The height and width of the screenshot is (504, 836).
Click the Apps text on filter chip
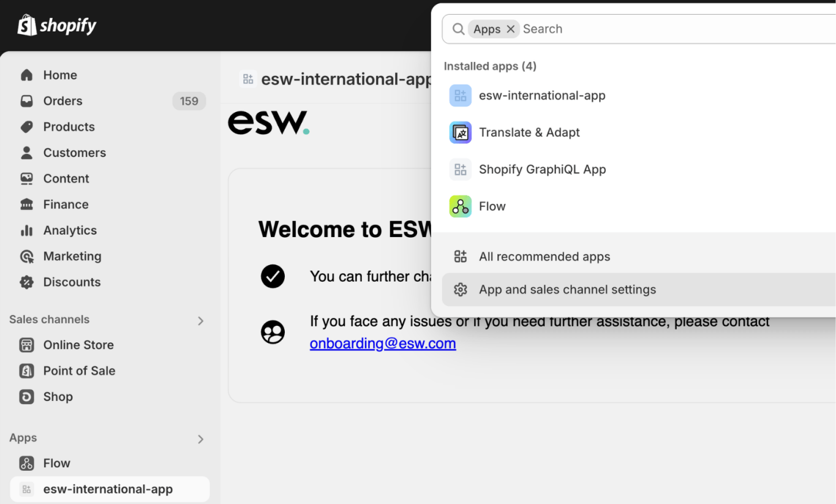487,29
